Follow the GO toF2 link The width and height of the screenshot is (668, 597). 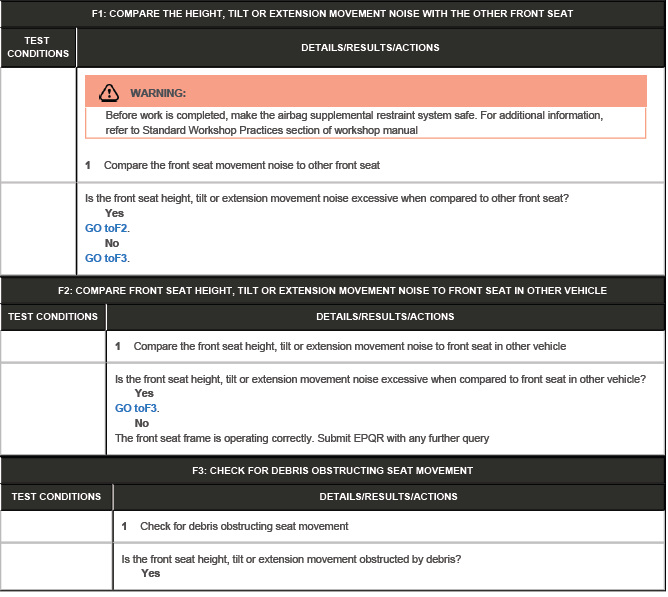point(107,228)
